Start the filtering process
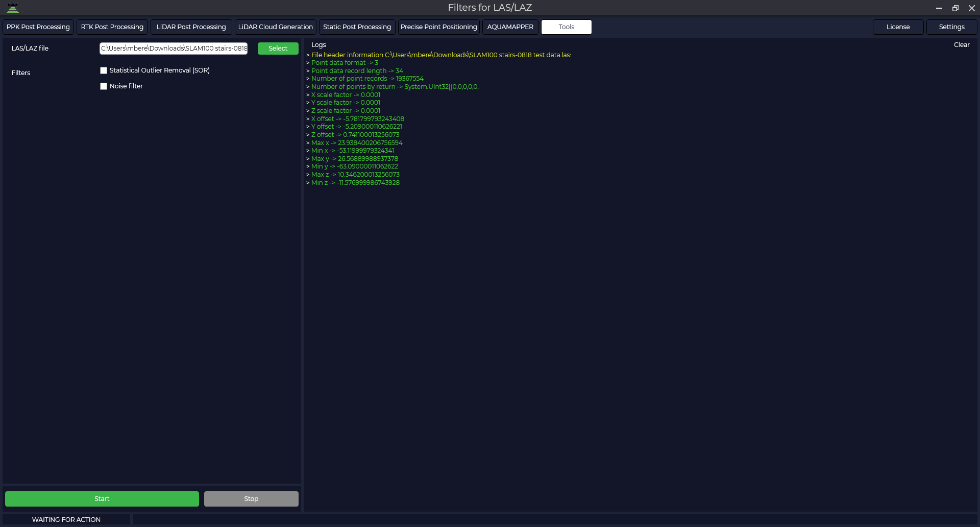This screenshot has width=980, height=527. point(102,499)
